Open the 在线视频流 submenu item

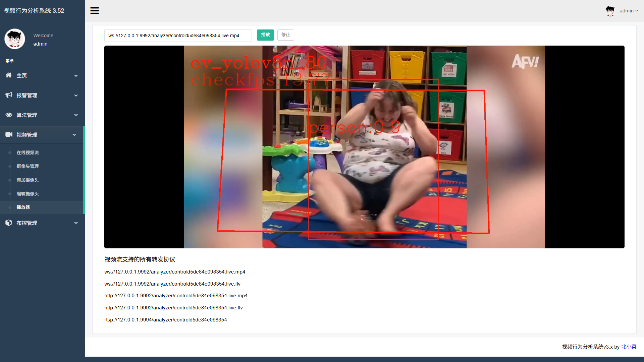28,153
